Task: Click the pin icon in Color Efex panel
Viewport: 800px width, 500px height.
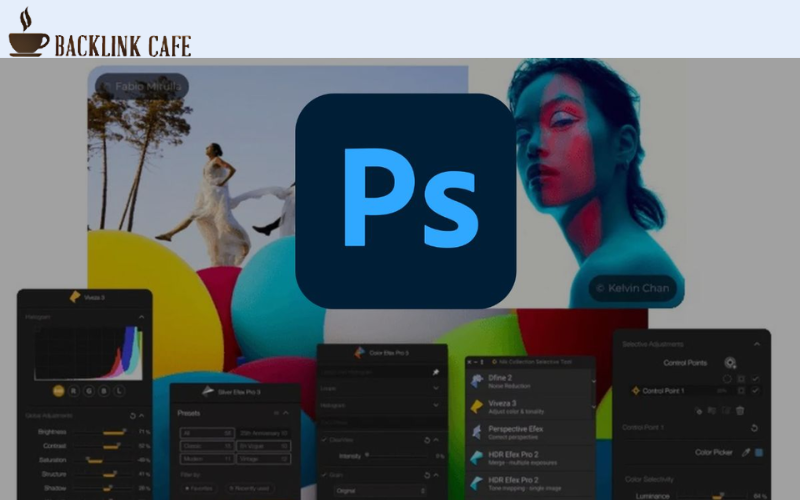Action: (436, 372)
